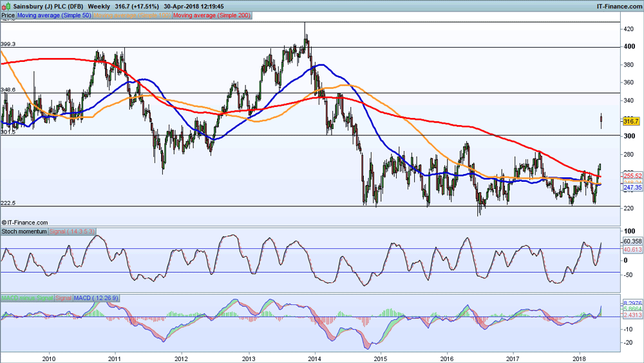Click the 399.3 resistance level label

[8, 44]
